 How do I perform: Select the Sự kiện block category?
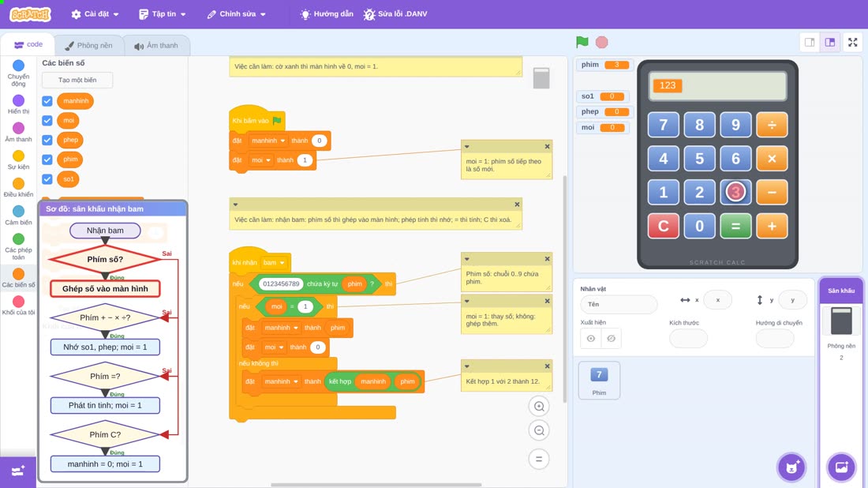coord(18,160)
